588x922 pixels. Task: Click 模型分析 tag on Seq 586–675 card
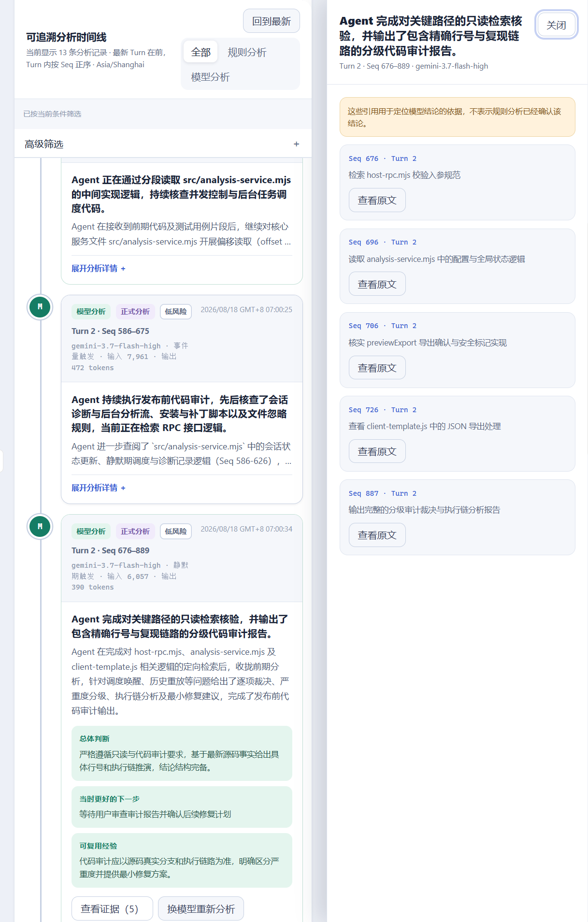point(91,312)
